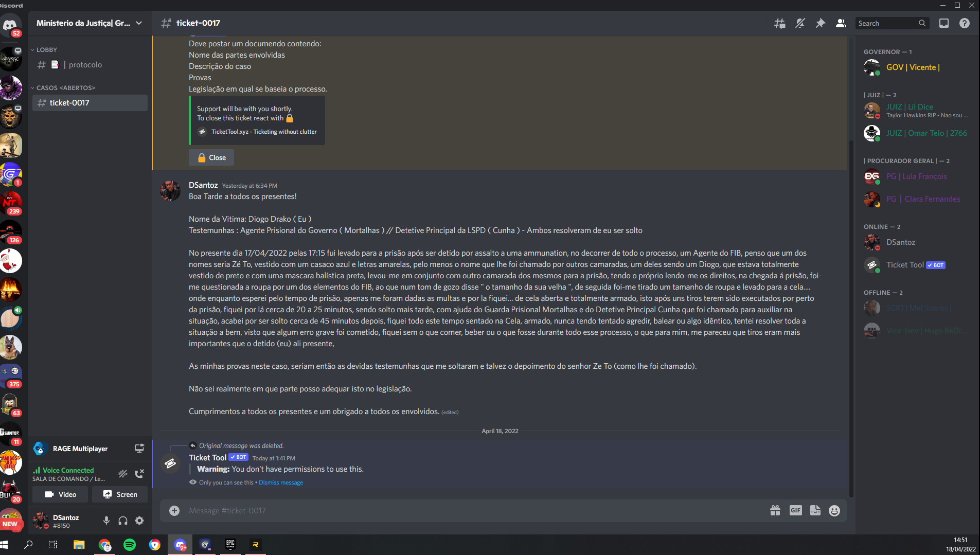Open the Inbox icon
Viewport: 980px width, 555px height.
[x=944, y=23]
